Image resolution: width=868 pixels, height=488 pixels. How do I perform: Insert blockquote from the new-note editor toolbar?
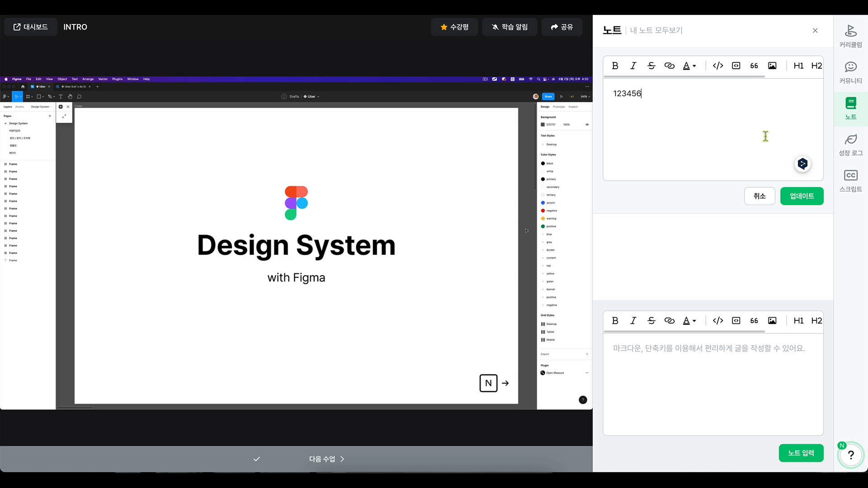[x=754, y=320]
